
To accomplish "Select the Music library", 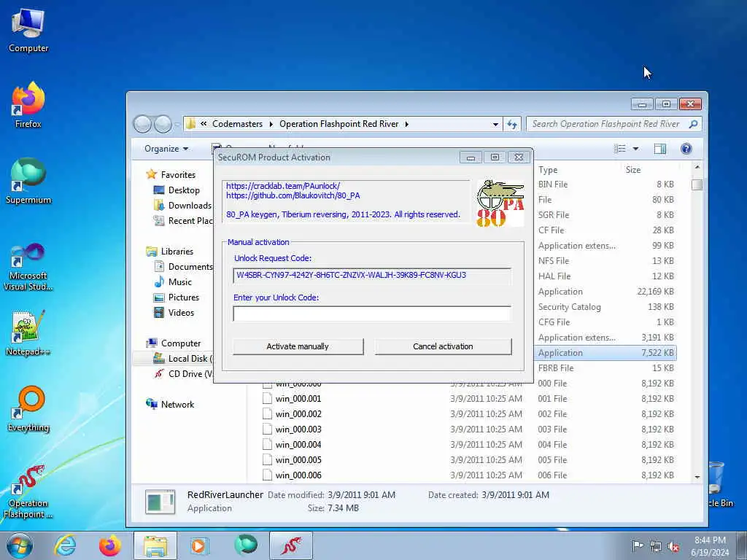I will pyautogui.click(x=179, y=282).
